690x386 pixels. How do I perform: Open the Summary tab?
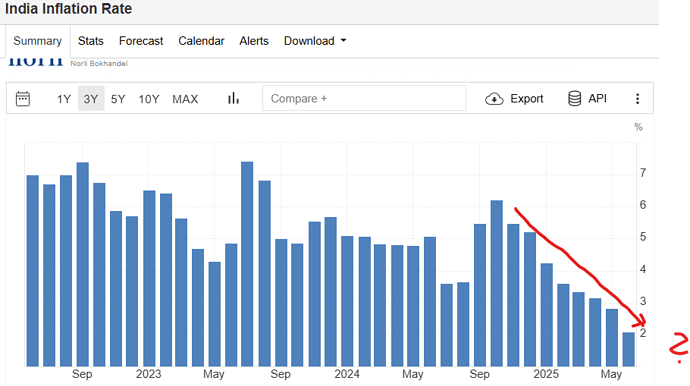coord(37,41)
